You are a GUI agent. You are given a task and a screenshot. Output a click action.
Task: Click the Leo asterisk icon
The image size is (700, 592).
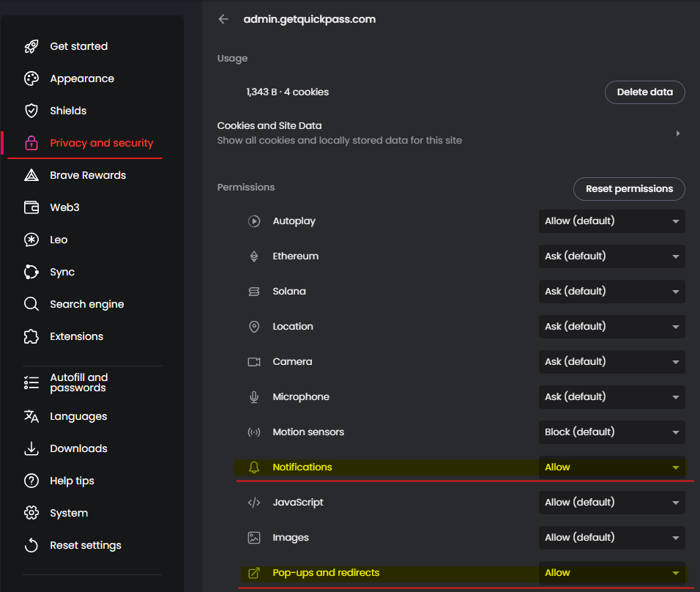click(x=31, y=240)
